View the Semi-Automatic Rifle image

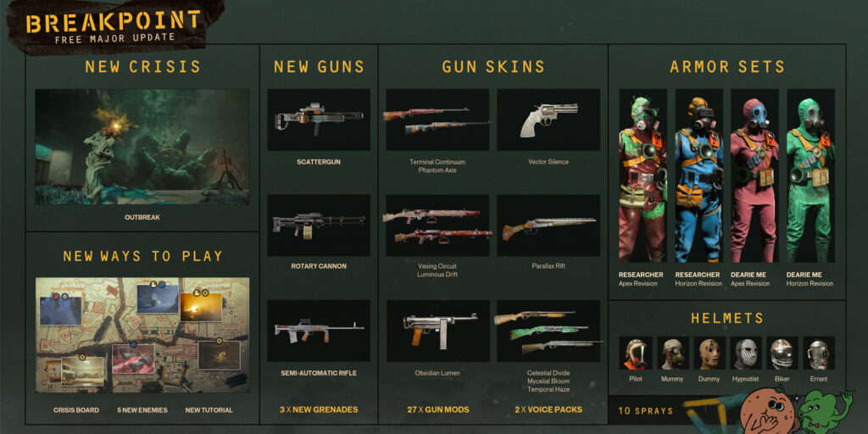319,331
